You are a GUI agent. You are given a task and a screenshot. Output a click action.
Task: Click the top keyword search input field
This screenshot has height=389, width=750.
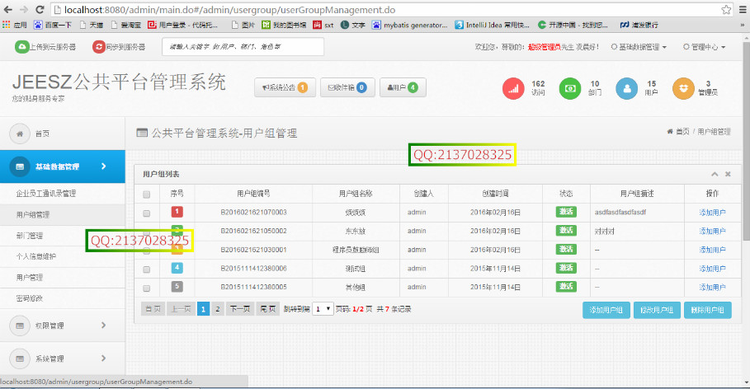243,47
